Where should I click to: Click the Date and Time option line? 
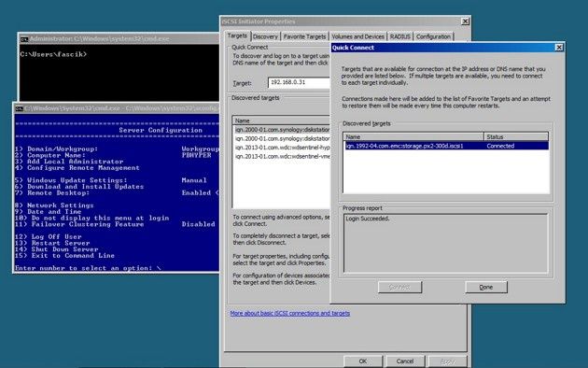click(48, 212)
